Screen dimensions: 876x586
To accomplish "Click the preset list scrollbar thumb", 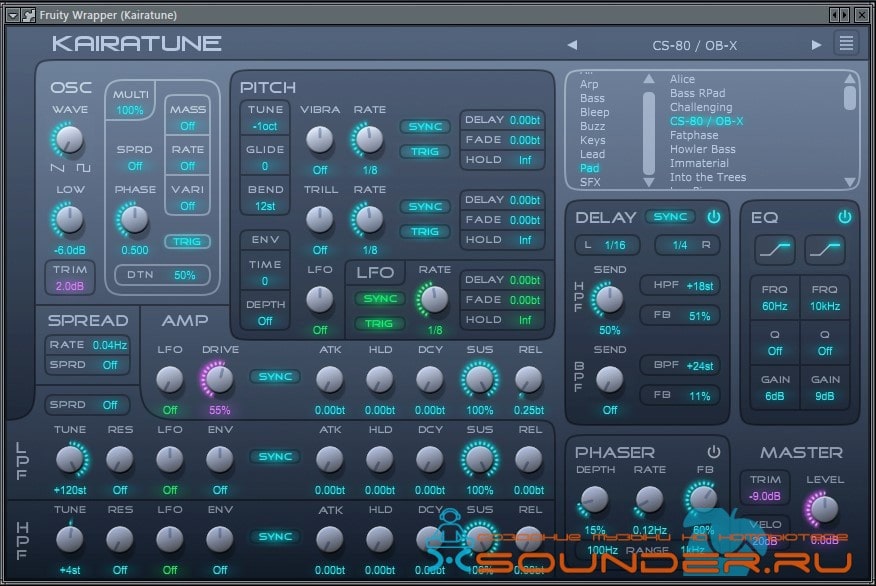I will 849,97.
